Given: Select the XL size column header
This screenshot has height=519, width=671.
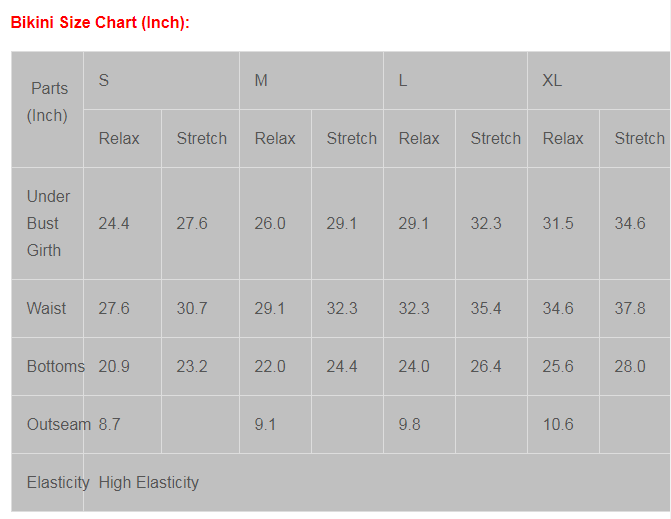Looking at the screenshot, I should click(x=552, y=80).
